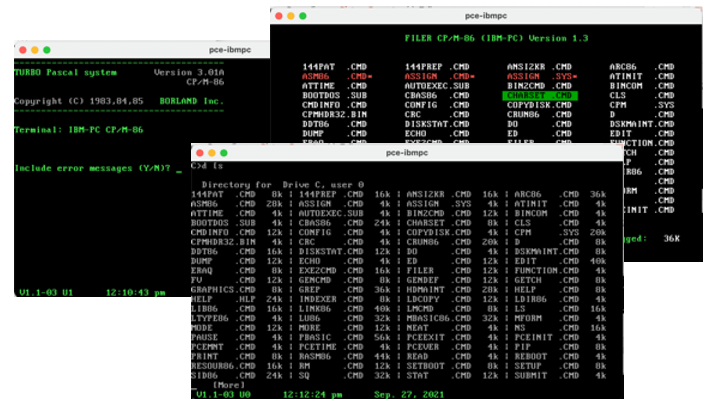
Task: Click TURBO Pascal system heading text
Action: (65, 73)
